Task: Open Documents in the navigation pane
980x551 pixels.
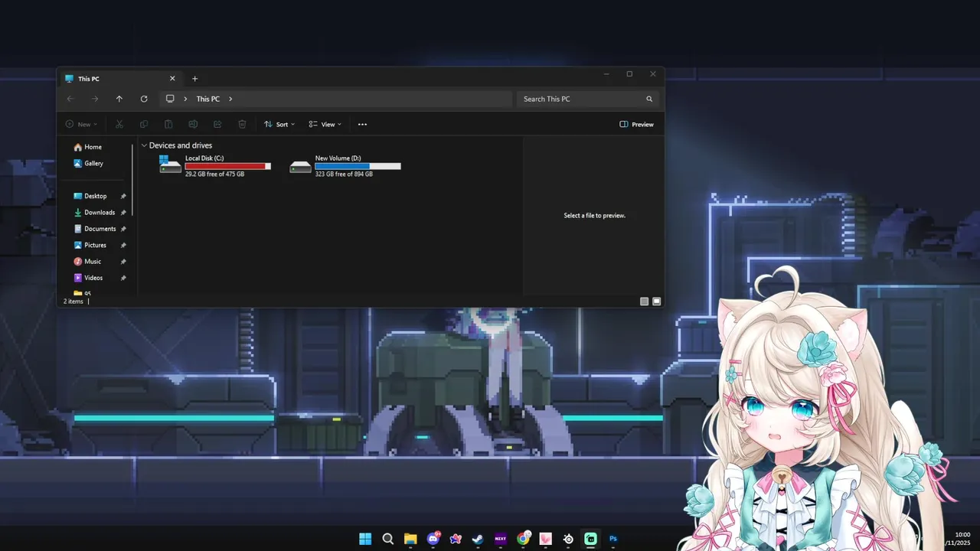Action: pos(94,229)
